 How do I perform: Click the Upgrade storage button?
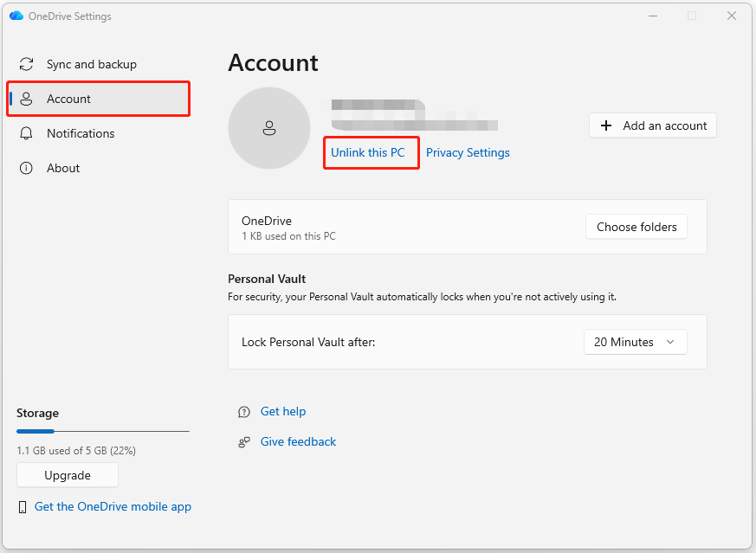tap(67, 474)
